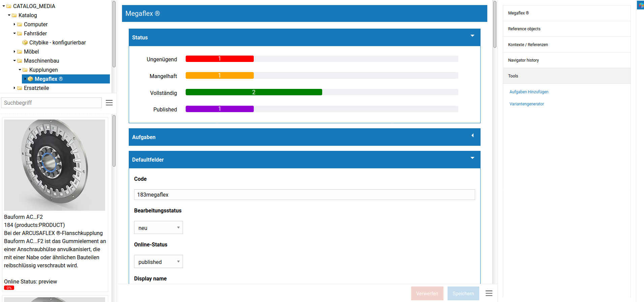Collapse the Defaultfelder section arrow
The image size is (644, 302).
(x=472, y=158)
